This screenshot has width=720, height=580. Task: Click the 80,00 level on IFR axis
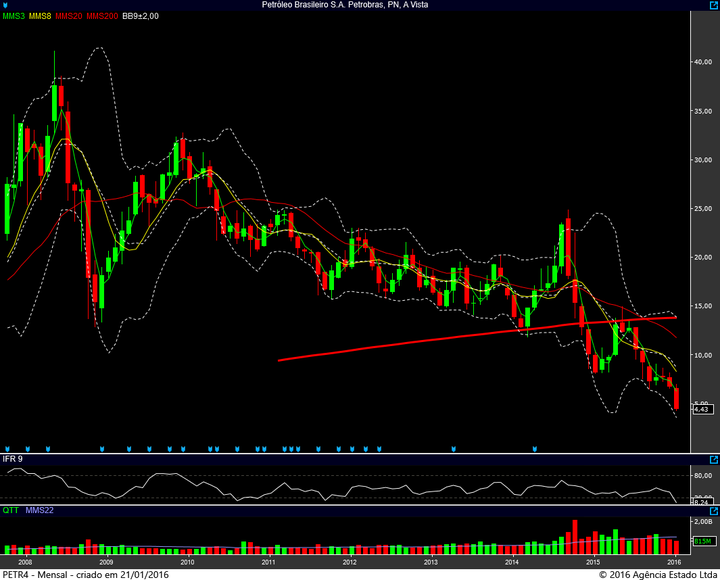[703, 476]
